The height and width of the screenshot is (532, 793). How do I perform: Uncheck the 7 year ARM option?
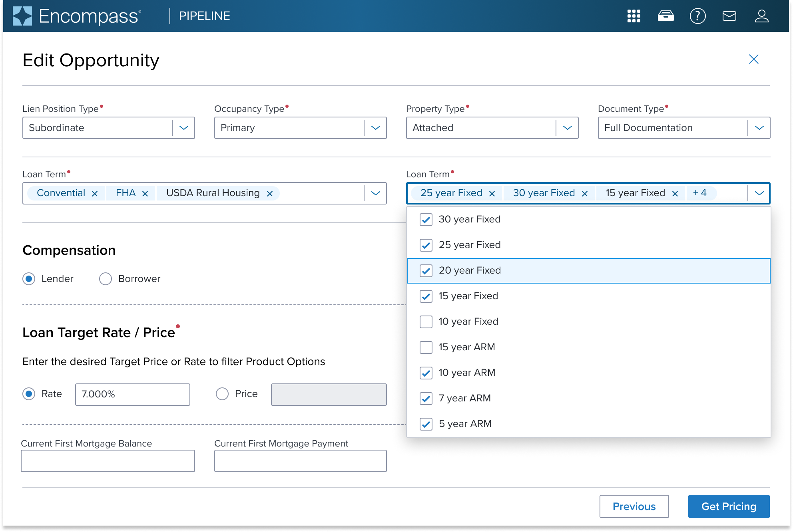tap(426, 399)
